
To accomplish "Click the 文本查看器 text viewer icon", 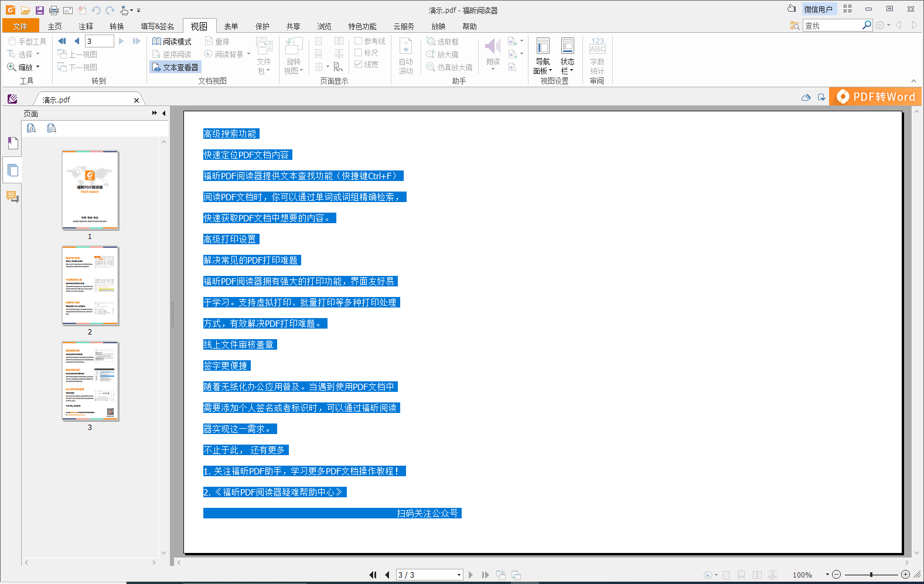I will pos(156,67).
